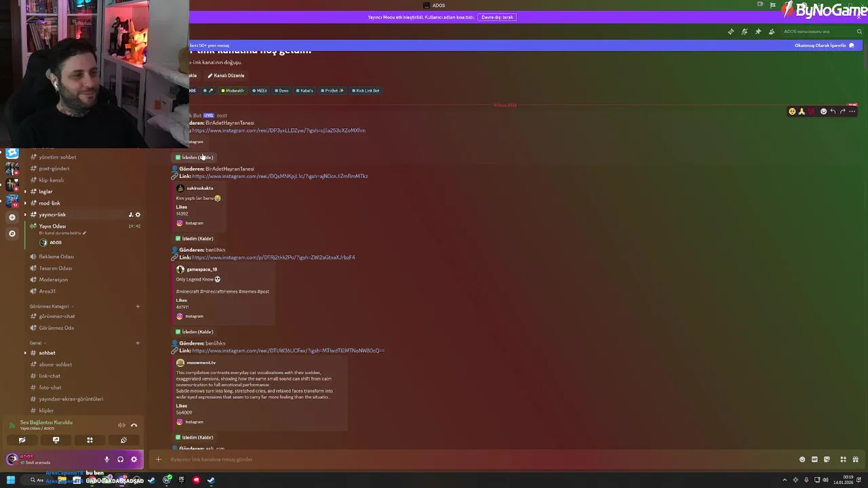Open the soundboard in voice panel
The width and height of the screenshot is (868, 488).
click(123, 441)
